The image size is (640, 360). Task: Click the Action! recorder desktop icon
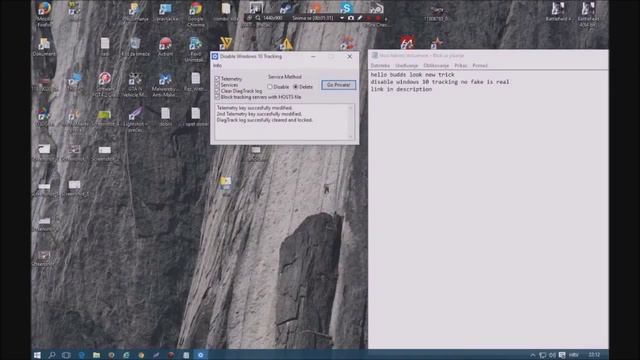(x=165, y=46)
